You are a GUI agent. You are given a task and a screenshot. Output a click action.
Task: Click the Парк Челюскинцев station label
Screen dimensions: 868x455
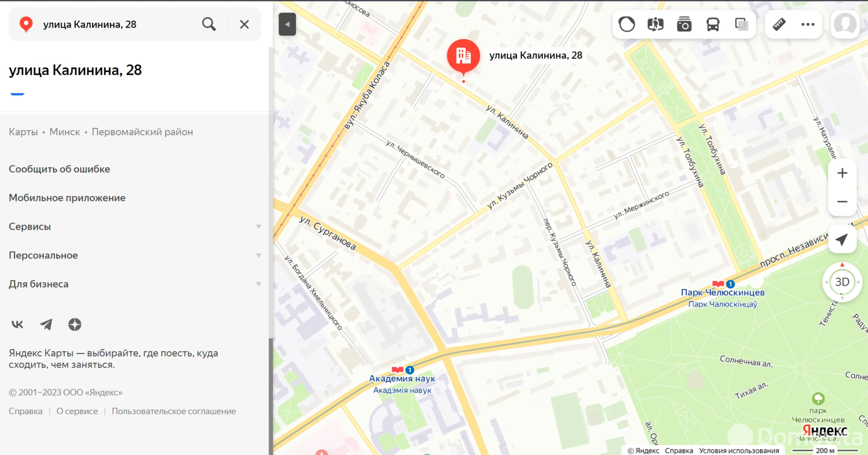pos(723,292)
